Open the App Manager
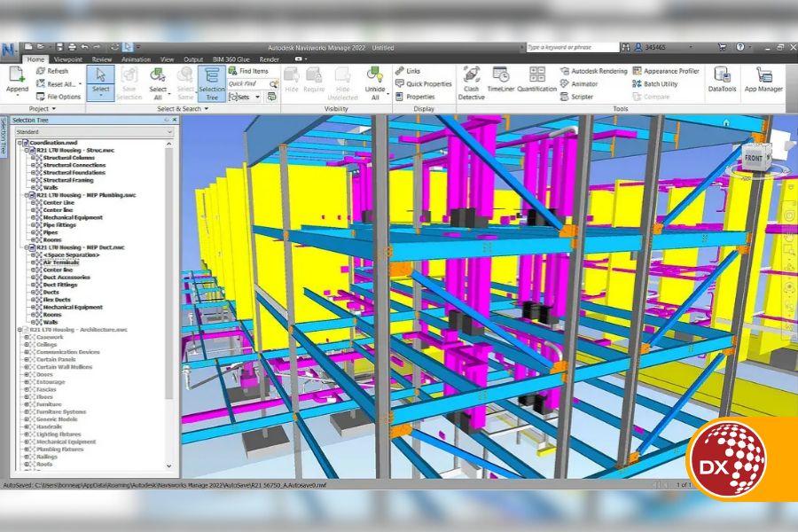The height and width of the screenshot is (532, 798). [763, 81]
